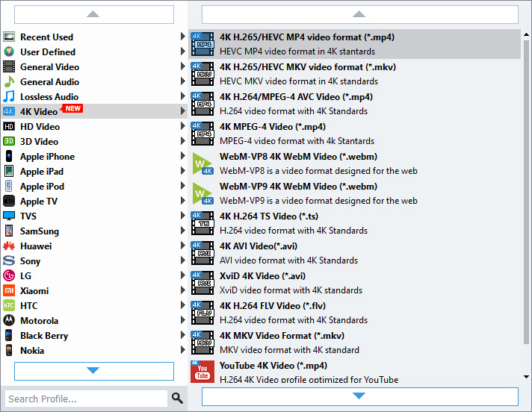The image size is (532, 412).
Task: Click the HD Video category icon
Action: [x=9, y=126]
